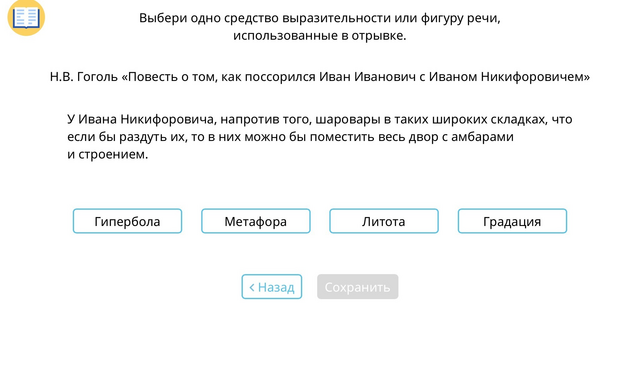Image resolution: width=640 pixels, height=366 pixels.
Task: Click the passage line starting 'У Ивана Никифоровича'
Action: pos(320,119)
